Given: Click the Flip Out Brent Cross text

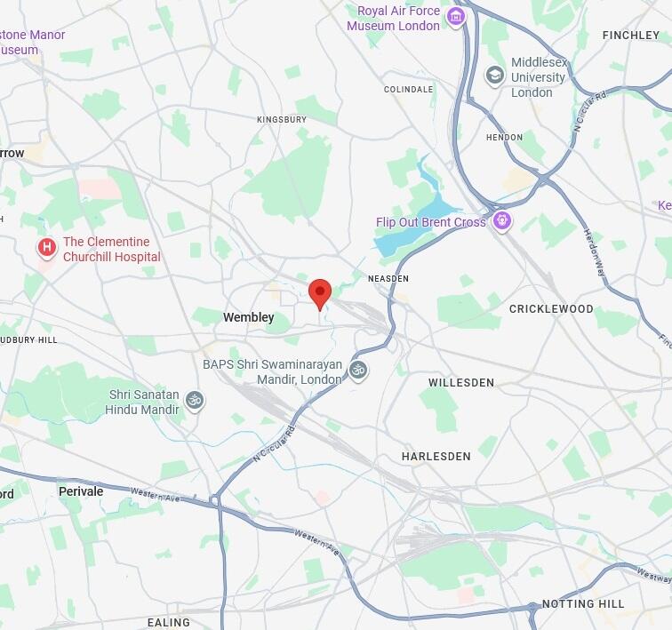Looking at the screenshot, I should pyautogui.click(x=431, y=222).
